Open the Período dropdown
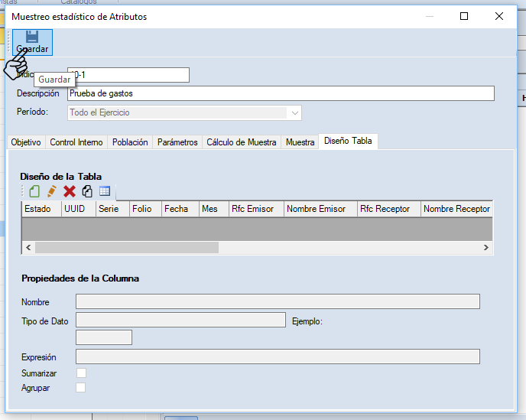 point(294,112)
